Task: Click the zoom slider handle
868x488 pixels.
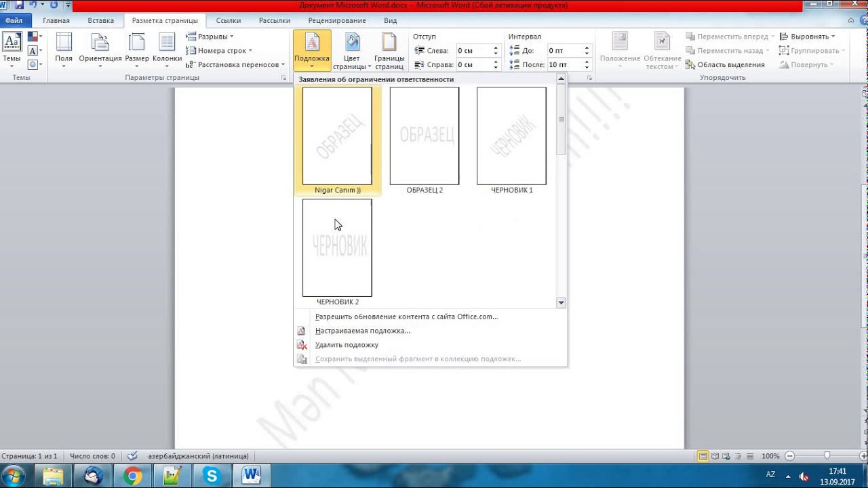Action: (x=827, y=456)
